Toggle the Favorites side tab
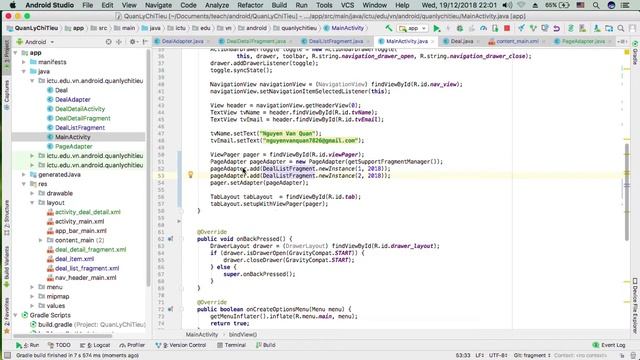 click(6, 316)
